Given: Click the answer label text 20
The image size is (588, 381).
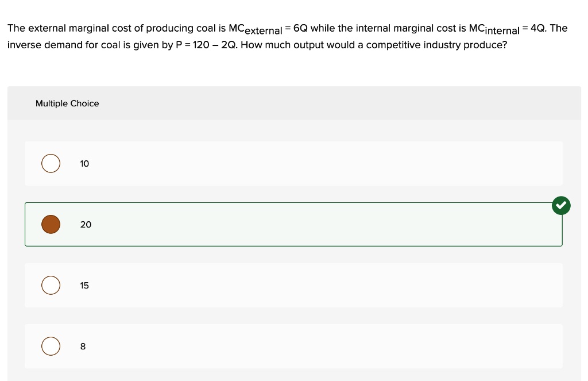Looking at the screenshot, I should click(x=86, y=225).
